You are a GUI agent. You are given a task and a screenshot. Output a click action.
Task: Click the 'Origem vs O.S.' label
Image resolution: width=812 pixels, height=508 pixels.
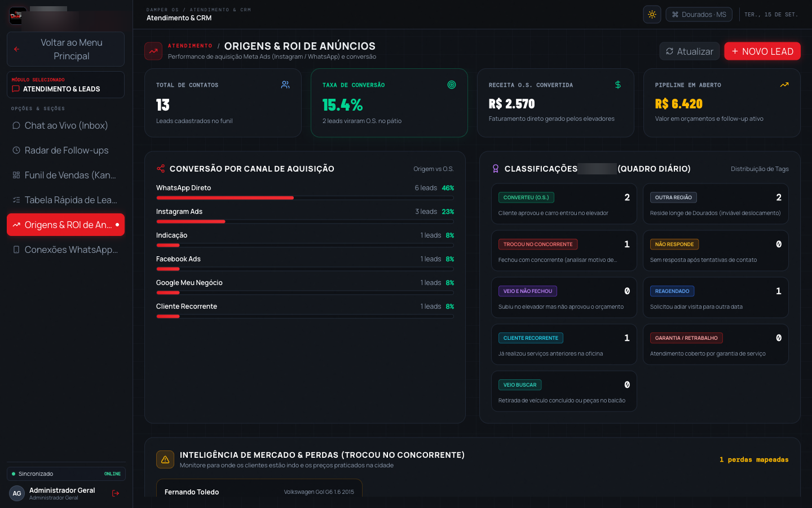[x=434, y=169]
